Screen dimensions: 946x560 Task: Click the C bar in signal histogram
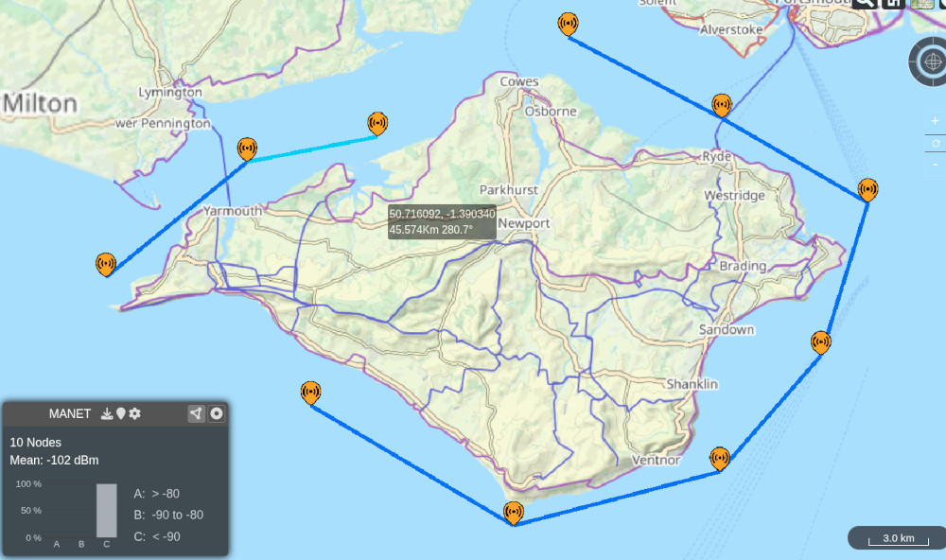[x=107, y=510]
